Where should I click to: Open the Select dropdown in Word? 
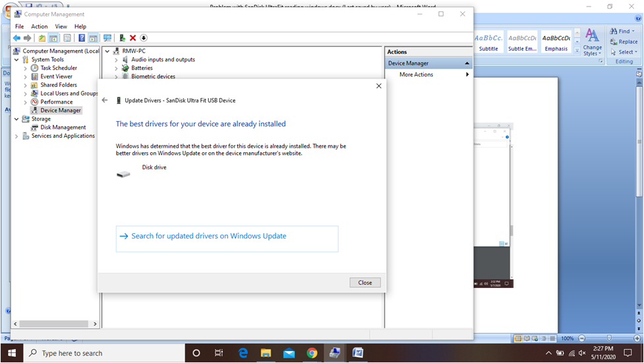[624, 52]
